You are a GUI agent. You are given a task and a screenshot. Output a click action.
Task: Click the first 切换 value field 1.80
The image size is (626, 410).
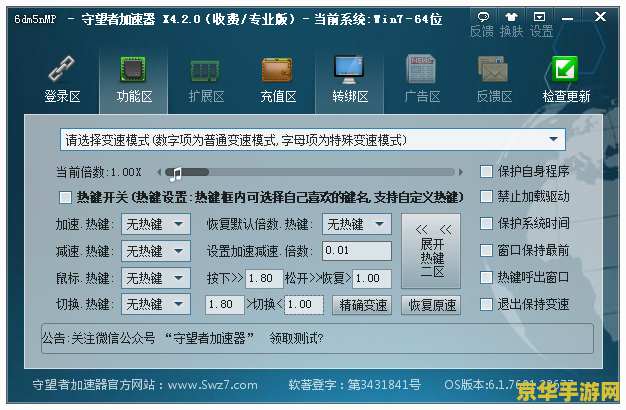224,305
